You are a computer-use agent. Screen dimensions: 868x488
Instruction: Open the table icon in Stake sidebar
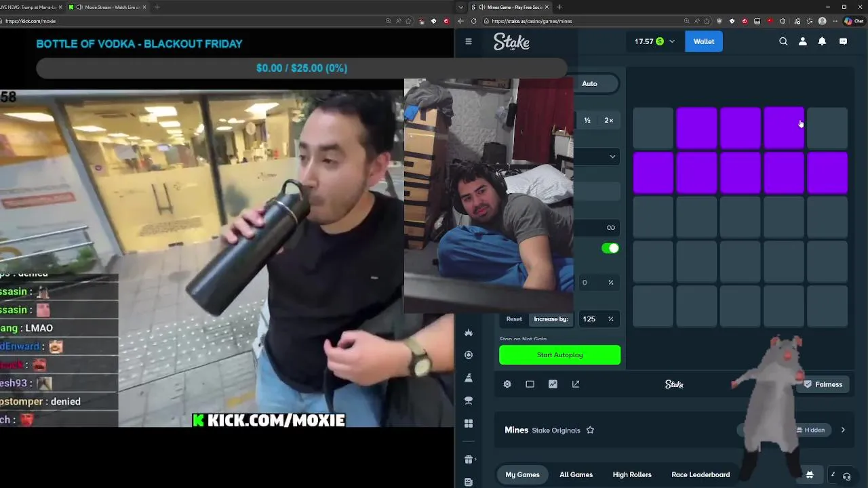click(469, 401)
